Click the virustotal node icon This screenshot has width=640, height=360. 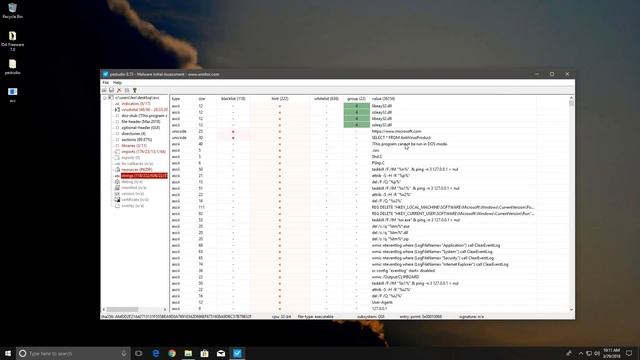coord(117,110)
